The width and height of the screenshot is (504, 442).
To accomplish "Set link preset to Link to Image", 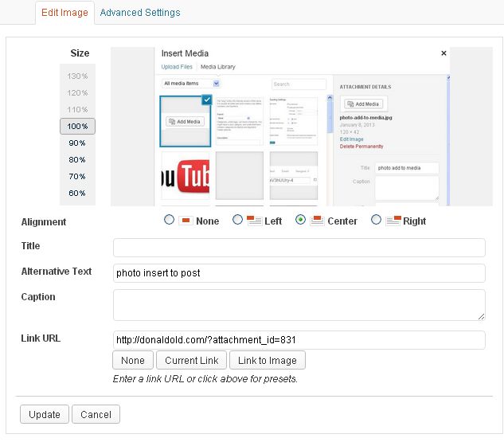I will click(268, 360).
